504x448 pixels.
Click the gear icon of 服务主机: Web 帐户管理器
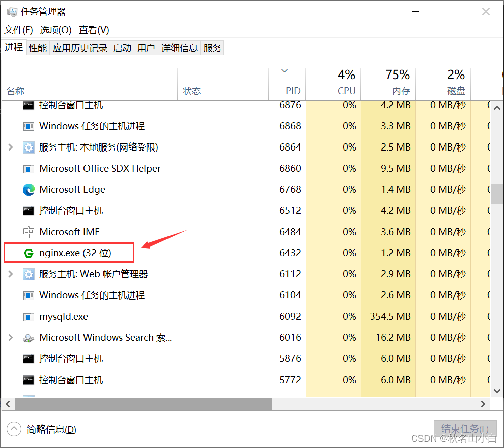click(28, 274)
